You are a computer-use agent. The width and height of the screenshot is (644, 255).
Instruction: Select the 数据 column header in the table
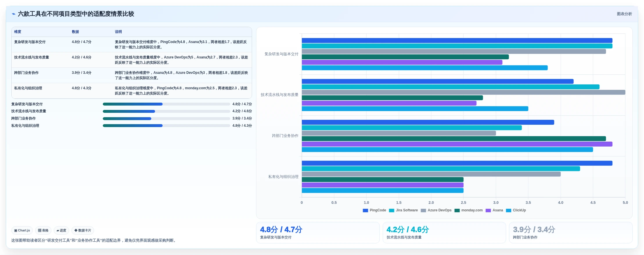(75, 32)
